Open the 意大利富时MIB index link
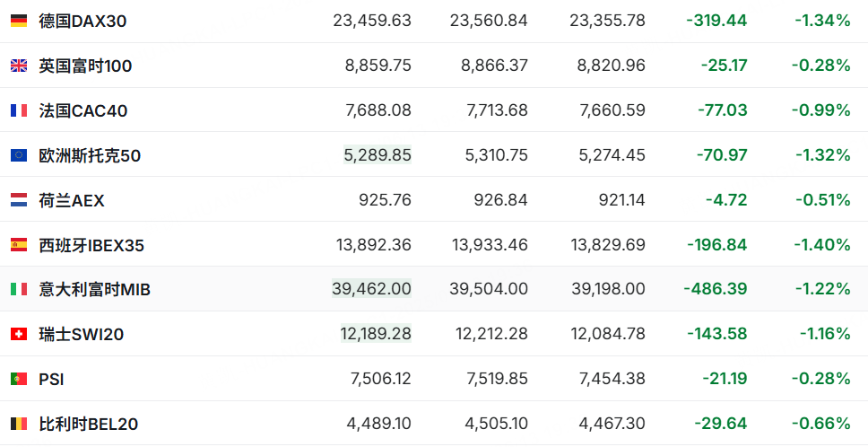 click(x=95, y=289)
